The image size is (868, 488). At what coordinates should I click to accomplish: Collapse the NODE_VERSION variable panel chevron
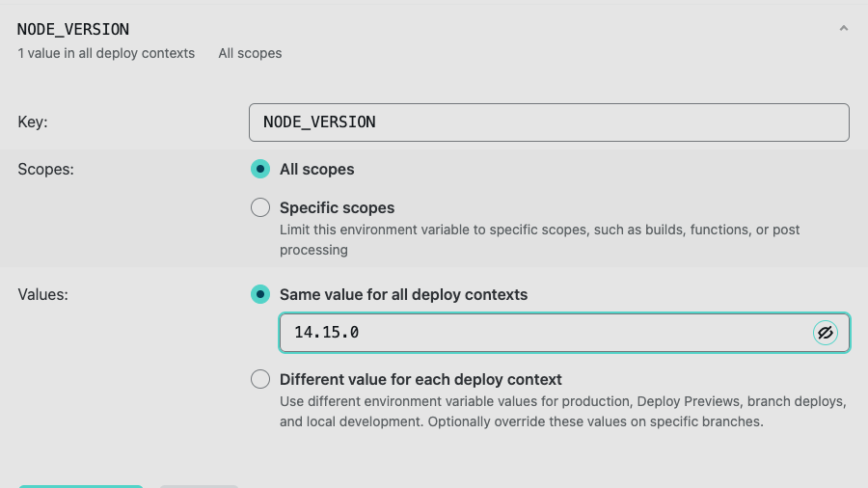(x=843, y=29)
